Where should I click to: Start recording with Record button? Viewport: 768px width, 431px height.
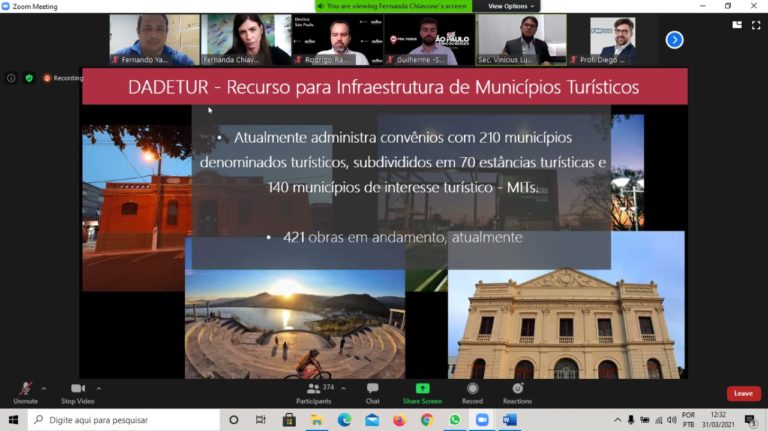pos(472,392)
